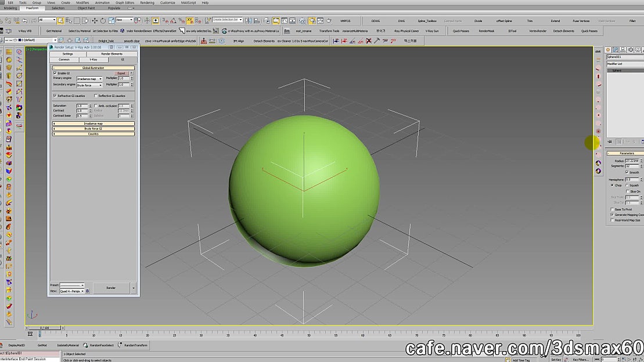Click the Undo icon in the toolbar
This screenshot has height=362, width=644.
tap(24, 20)
